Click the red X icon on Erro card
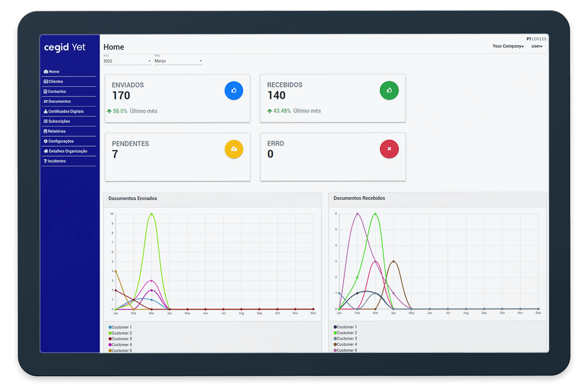588x388 pixels. click(389, 149)
